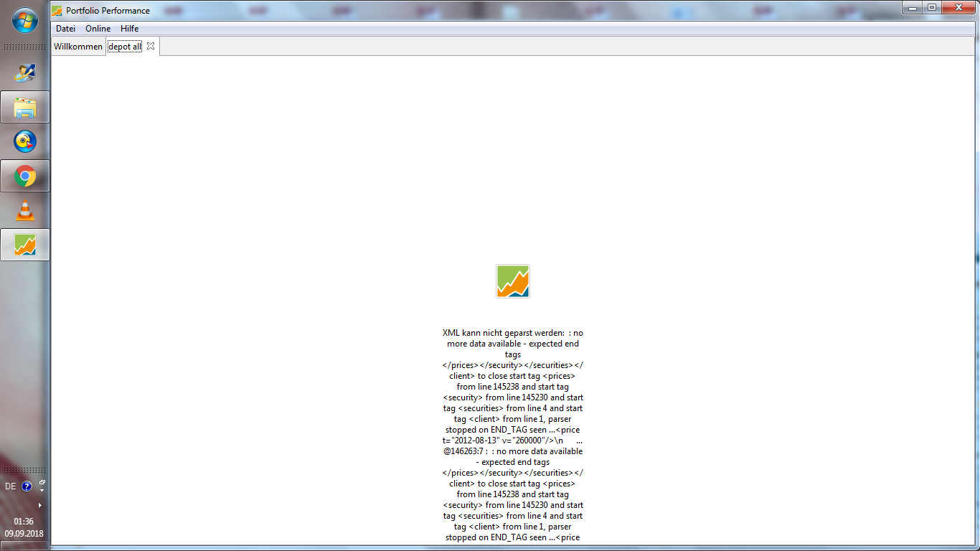Launch the blue disc media player icon

[x=25, y=141]
